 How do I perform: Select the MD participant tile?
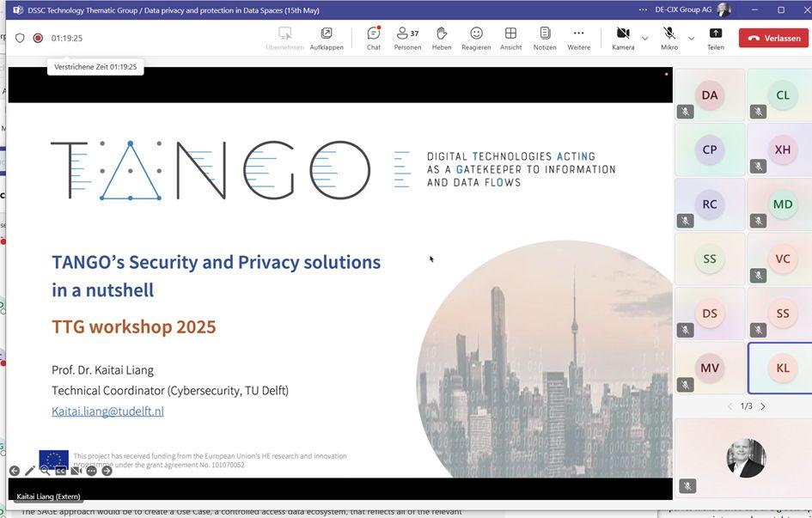[780, 204]
